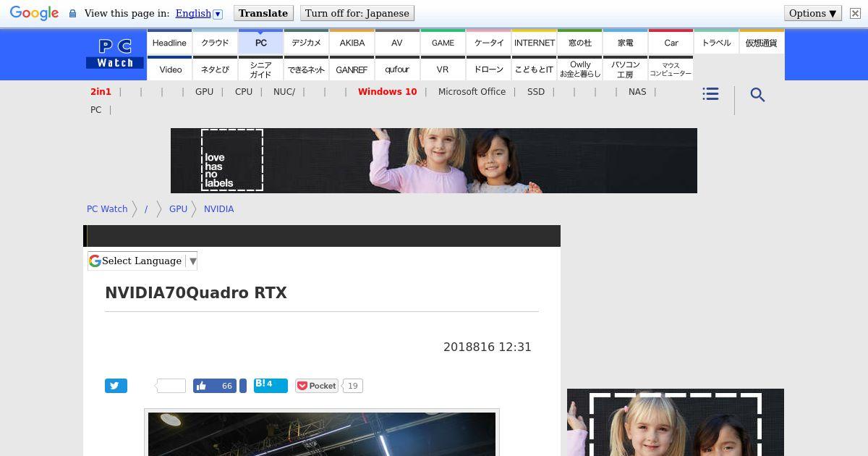
Task: Click the CPU topic link
Action: pyautogui.click(x=244, y=91)
